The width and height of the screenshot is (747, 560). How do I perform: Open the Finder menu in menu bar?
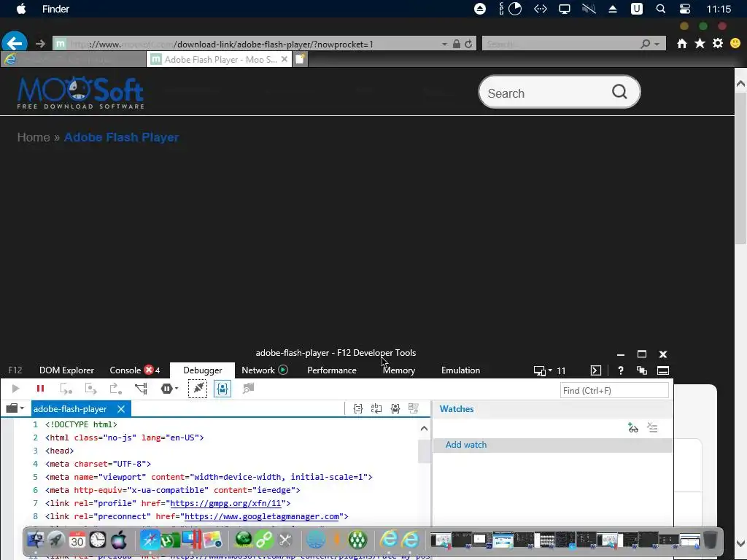tap(55, 9)
